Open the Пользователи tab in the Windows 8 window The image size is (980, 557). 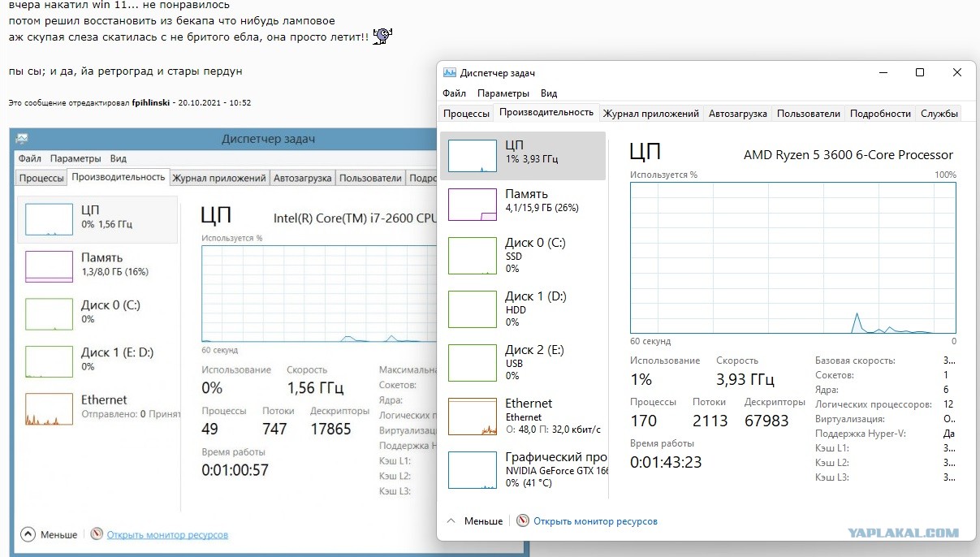click(370, 178)
